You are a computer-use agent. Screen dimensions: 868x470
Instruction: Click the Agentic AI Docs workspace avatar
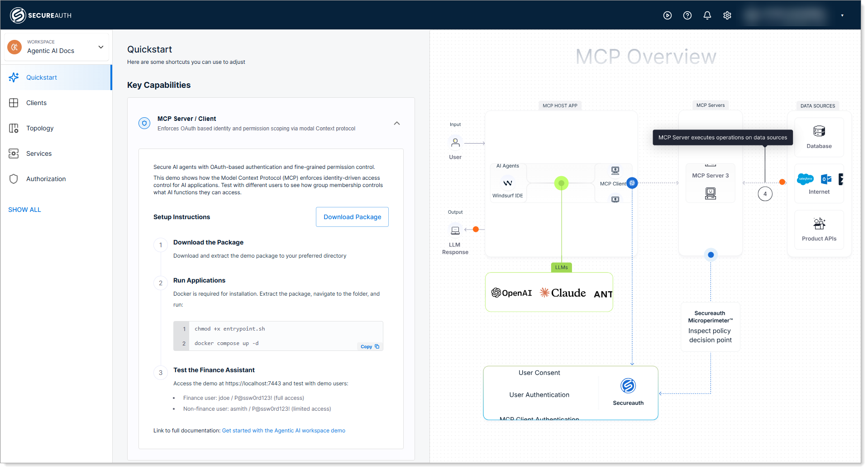pos(14,47)
